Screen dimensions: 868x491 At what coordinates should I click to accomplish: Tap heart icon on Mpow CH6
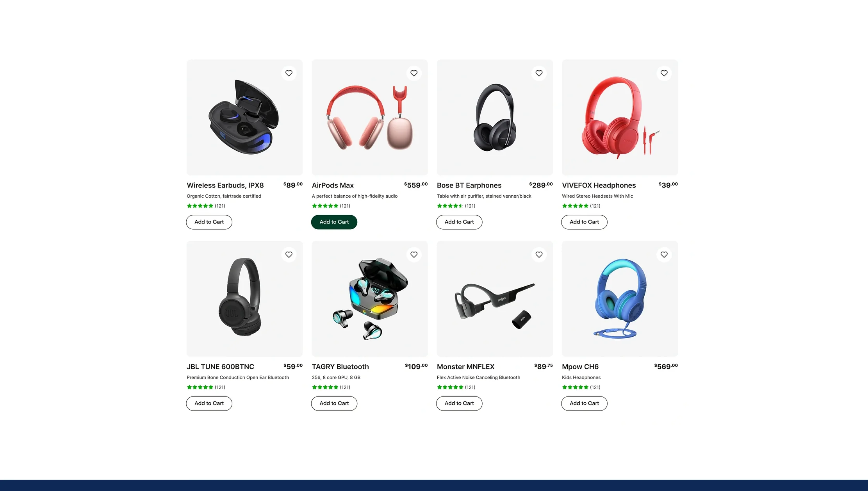[664, 255]
